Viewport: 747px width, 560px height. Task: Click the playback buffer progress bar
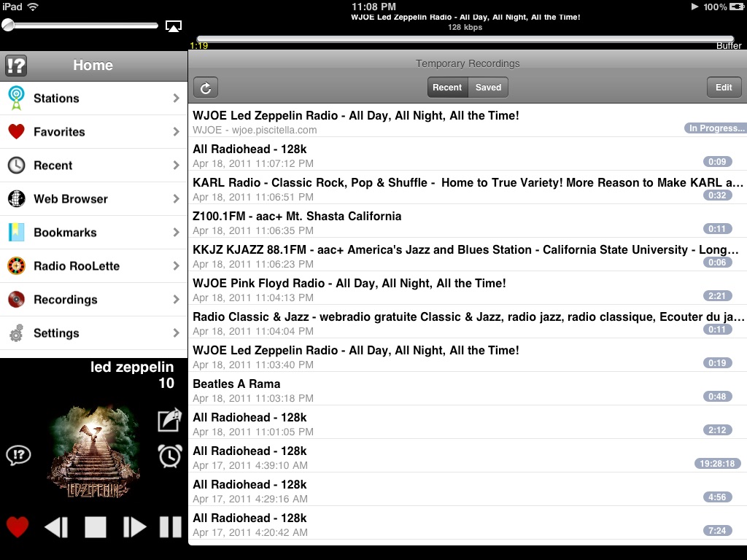pyautogui.click(x=465, y=39)
